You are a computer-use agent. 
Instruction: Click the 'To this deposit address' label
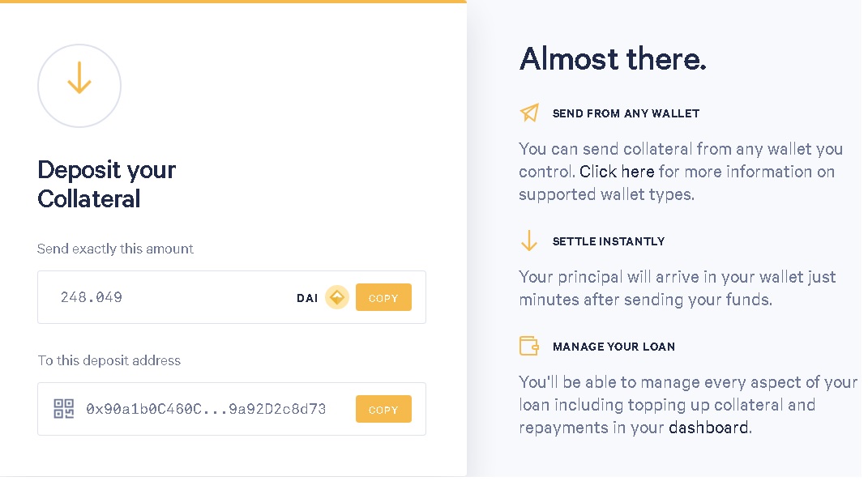tap(109, 360)
